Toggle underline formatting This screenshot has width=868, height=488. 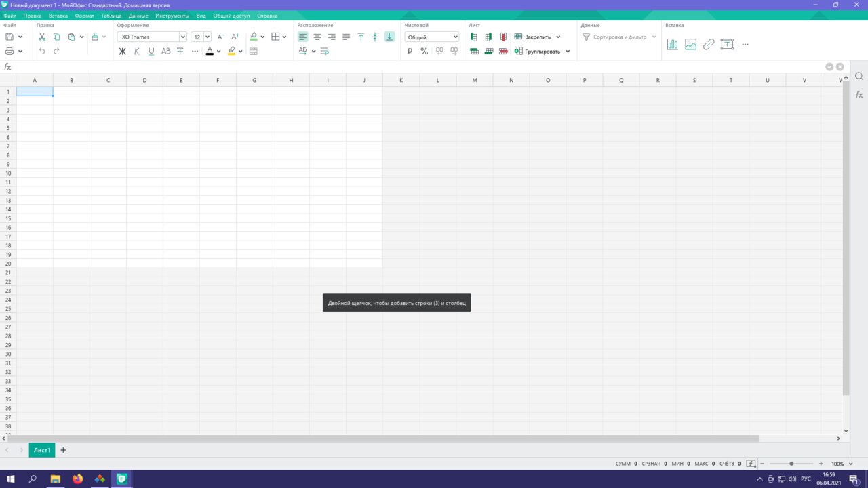[151, 51]
